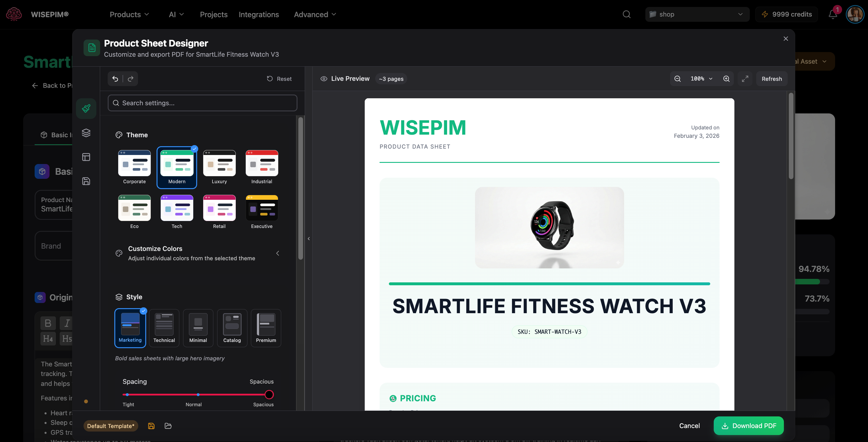This screenshot has height=442, width=868.
Task: Click the Download PDF button
Action: 748,426
